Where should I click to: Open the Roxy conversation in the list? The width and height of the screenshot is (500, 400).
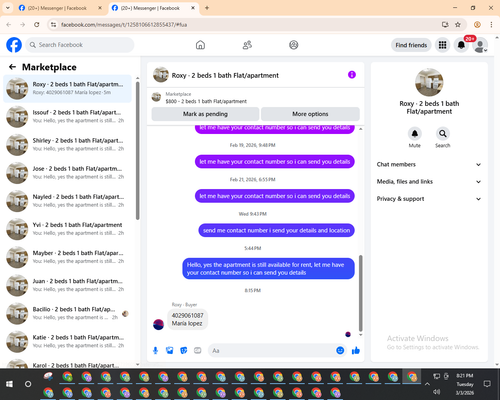pyautogui.click(x=67, y=89)
